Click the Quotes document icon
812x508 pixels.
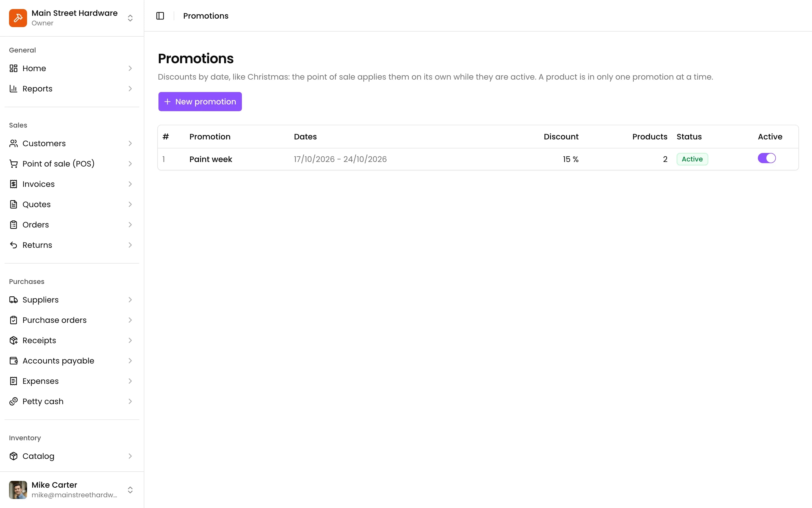(14, 204)
